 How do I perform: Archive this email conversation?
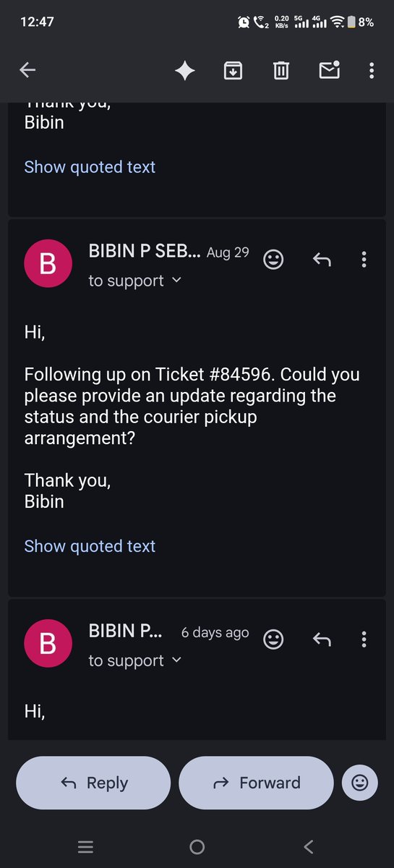[233, 70]
